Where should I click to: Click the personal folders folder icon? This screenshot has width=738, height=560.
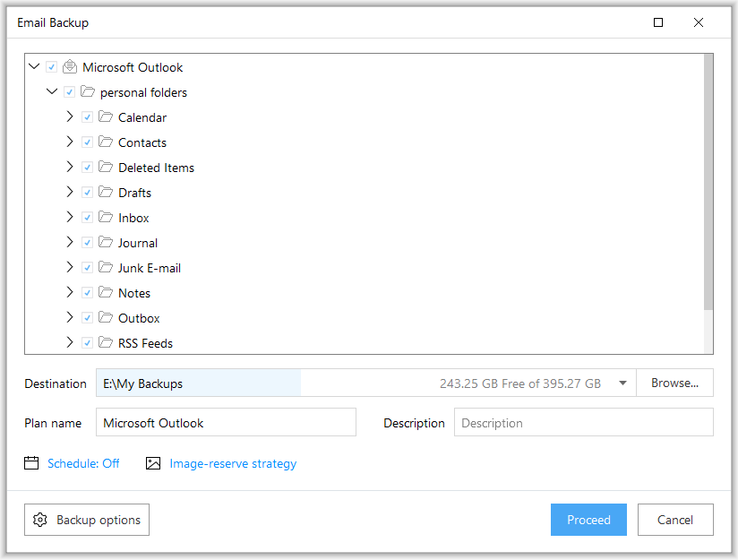pyautogui.click(x=88, y=91)
